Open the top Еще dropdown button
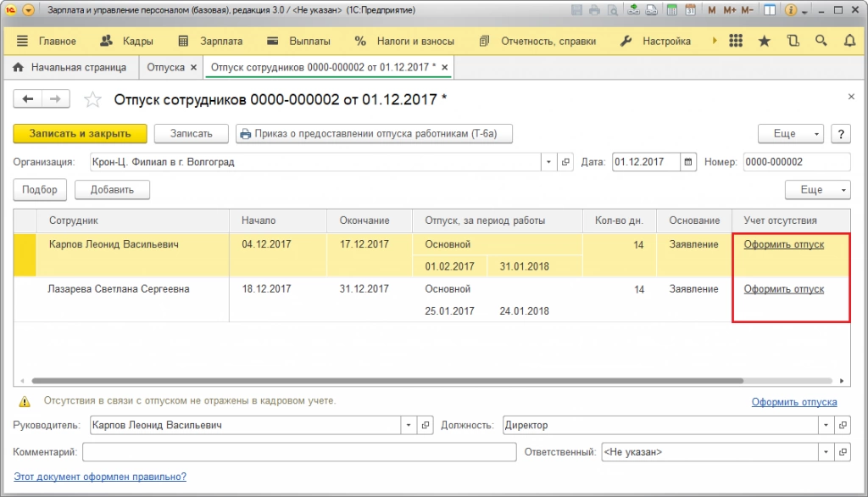The image size is (868, 497). [791, 133]
